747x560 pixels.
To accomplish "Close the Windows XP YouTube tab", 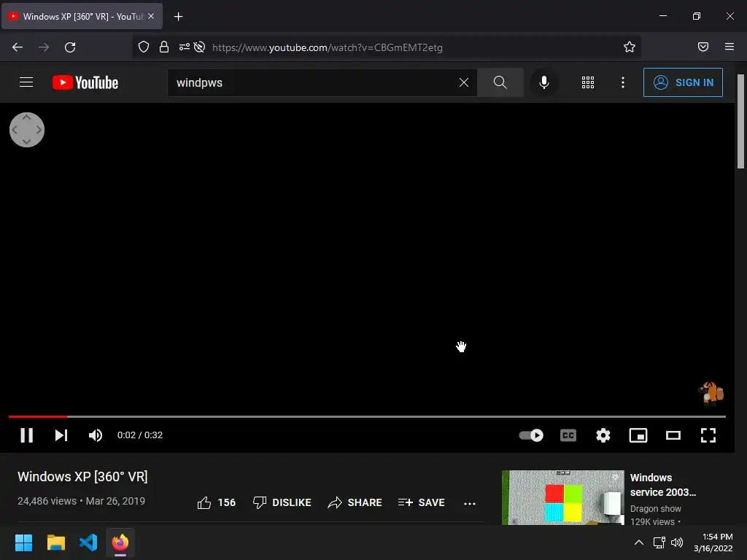I will tap(151, 16).
